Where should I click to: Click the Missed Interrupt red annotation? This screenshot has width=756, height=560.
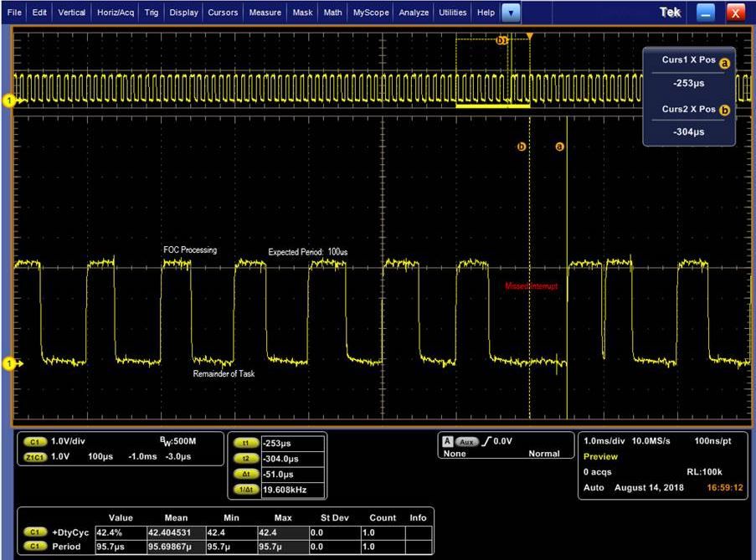coord(532,286)
